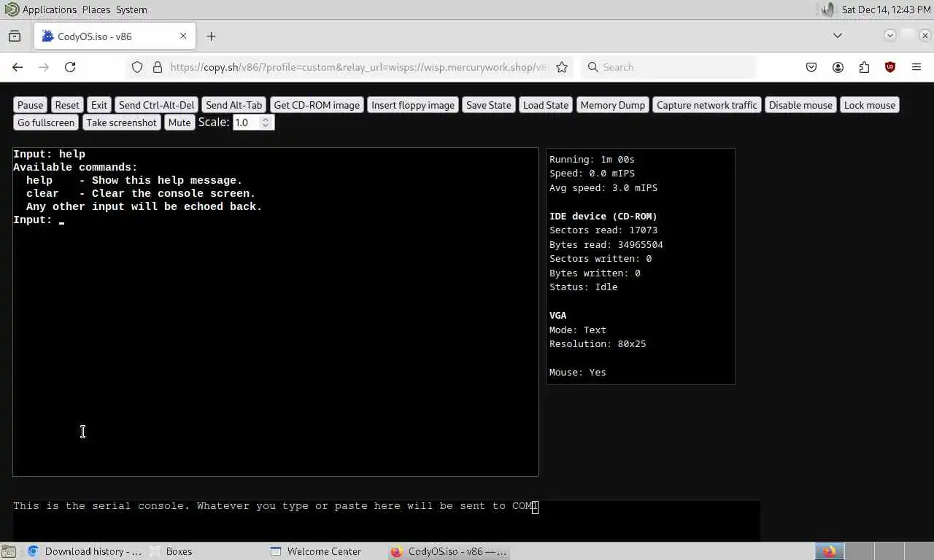This screenshot has height=560, width=934.
Task: Click the Firefox icon in workspace switcher
Action: (829, 551)
